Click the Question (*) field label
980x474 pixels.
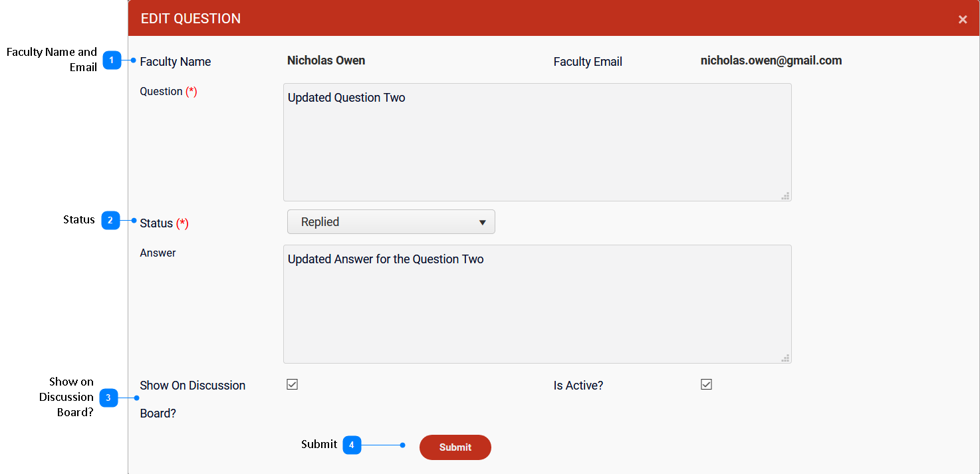pyautogui.click(x=168, y=92)
